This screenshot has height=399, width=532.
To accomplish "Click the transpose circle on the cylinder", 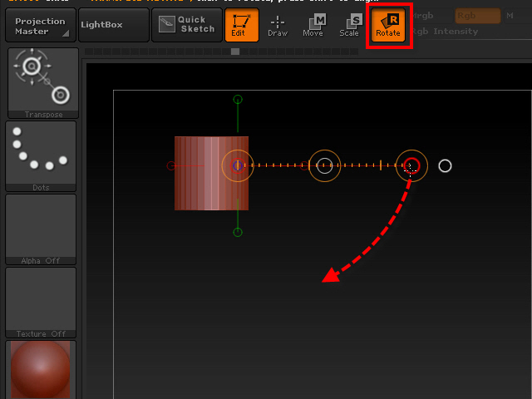I will [238, 166].
